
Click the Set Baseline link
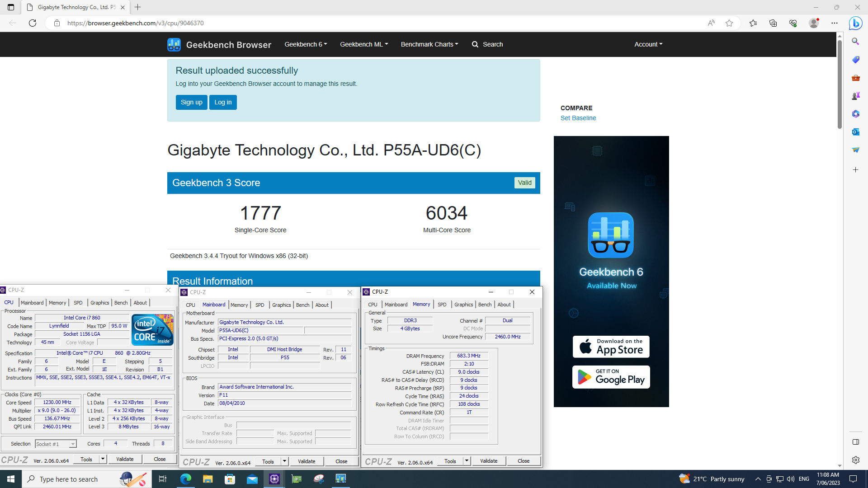pos(578,118)
